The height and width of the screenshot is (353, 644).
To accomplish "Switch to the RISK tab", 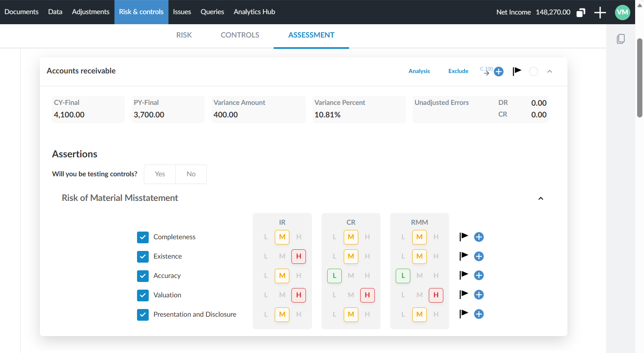I will pos(184,35).
